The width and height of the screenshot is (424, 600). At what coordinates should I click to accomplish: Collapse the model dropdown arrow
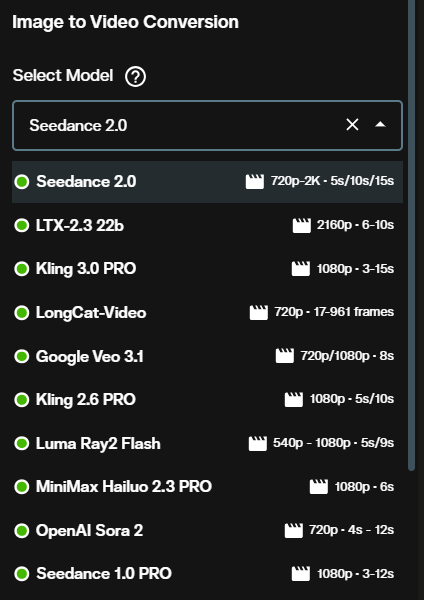(x=380, y=125)
